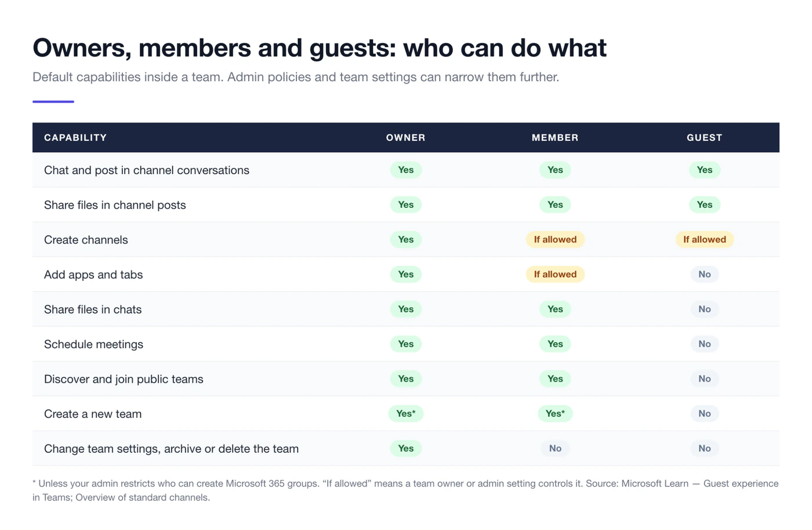Click Owner 'Yes' for Discover and join public teams

pos(406,378)
